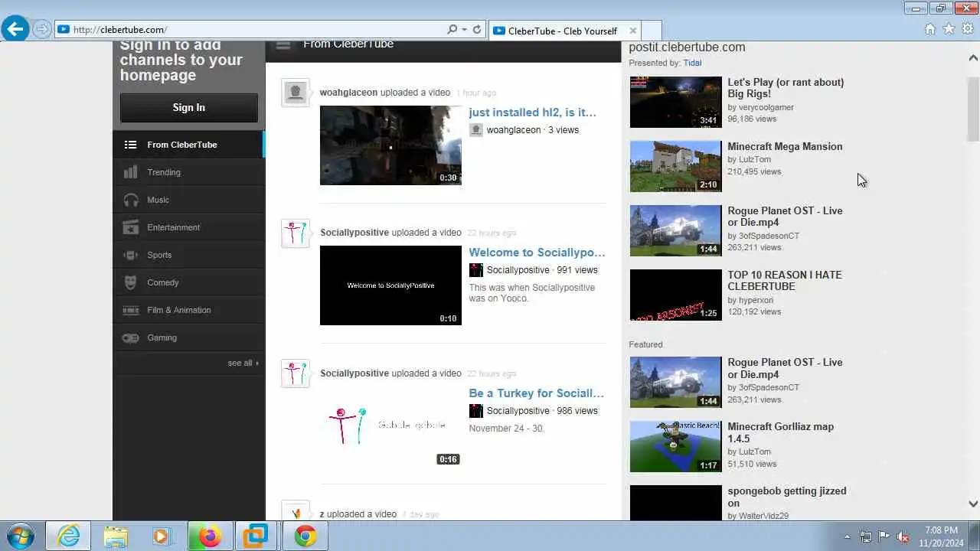This screenshot has width=980, height=551.
Task: Open Let's Play Big Rigs video title
Action: [x=786, y=88]
